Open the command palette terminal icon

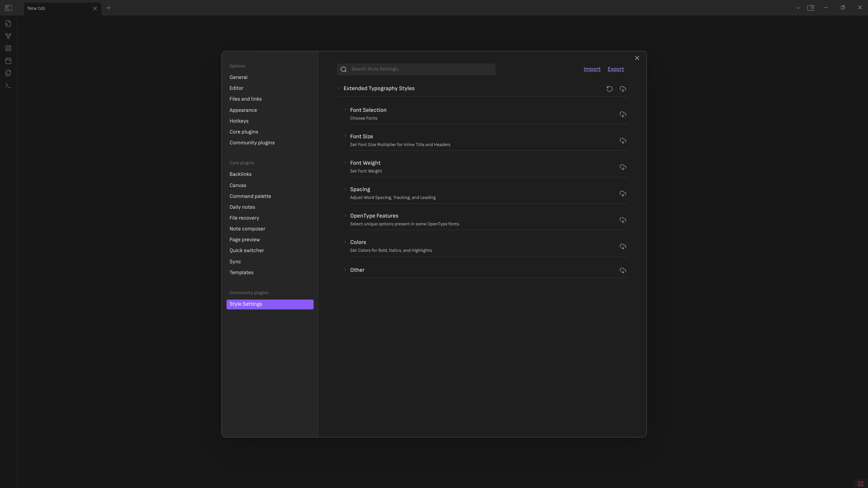tap(8, 86)
